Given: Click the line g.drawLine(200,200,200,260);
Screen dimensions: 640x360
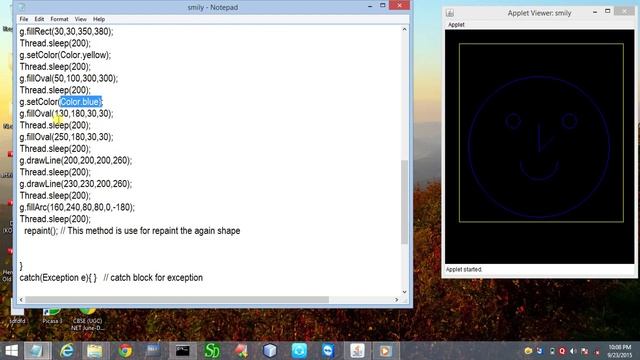Looking at the screenshot, I should 76,160.
